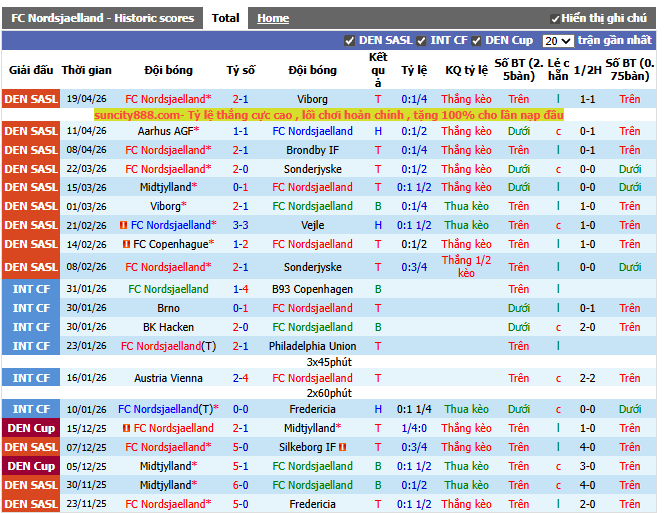Open the 20 recent matches dropdown
The image size is (665, 513).
click(557, 41)
